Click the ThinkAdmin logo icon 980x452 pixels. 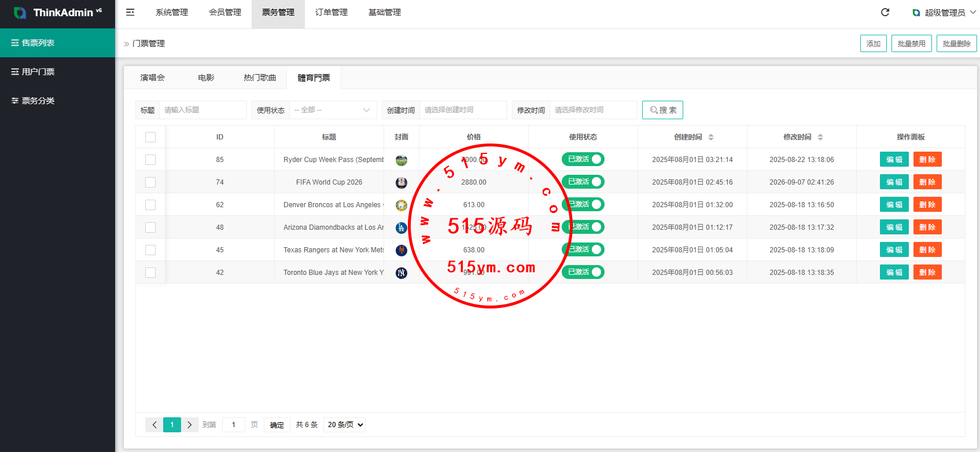pyautogui.click(x=20, y=13)
